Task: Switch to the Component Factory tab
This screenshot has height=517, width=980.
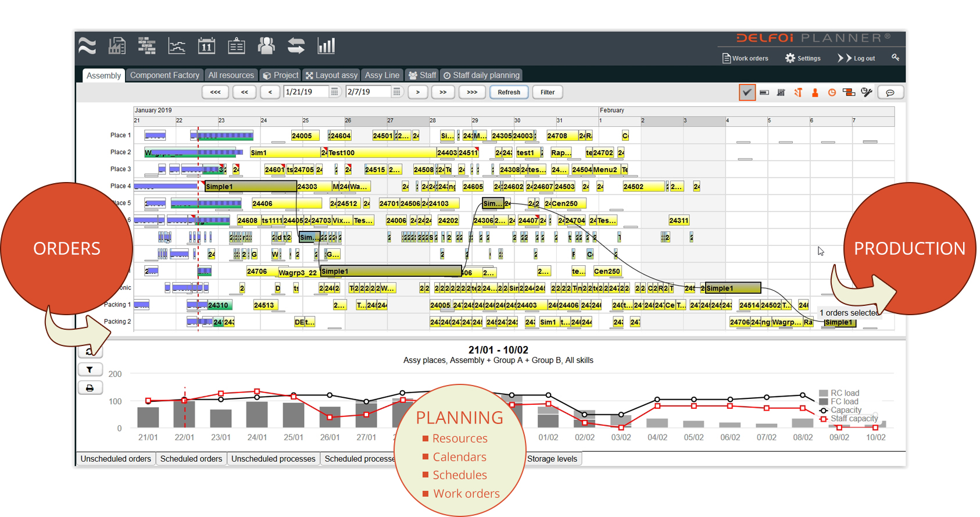Action: coord(164,75)
